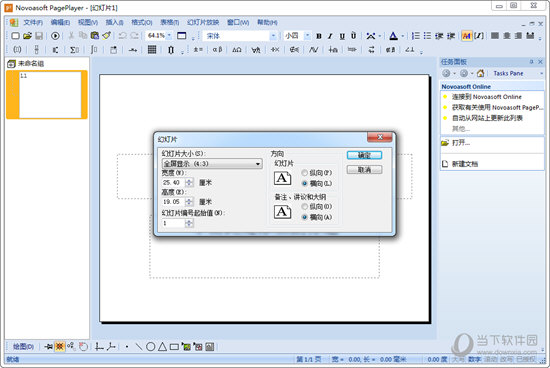Click the Format painter brush icon
Viewport: 550px width, 368px height.
[107, 35]
